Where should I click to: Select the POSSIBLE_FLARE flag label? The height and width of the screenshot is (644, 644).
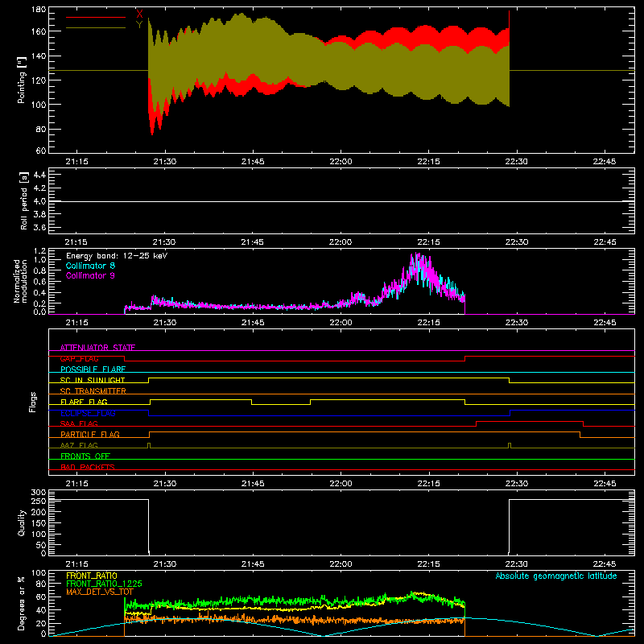pos(93,369)
